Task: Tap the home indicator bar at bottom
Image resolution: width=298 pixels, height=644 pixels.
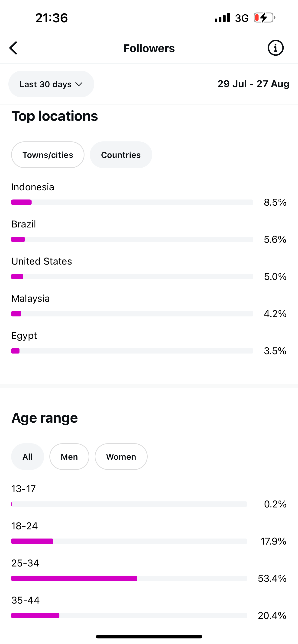Action: pyautogui.click(x=149, y=637)
